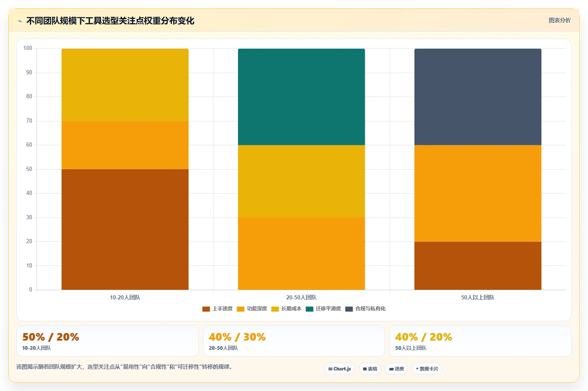Click the 长期成本 segment in 20-50人团队 bar

(301, 181)
